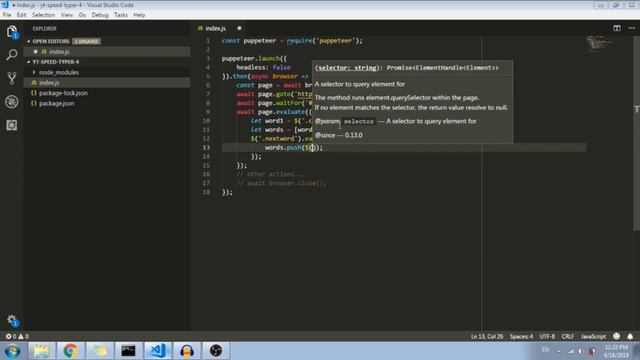Open the Debug menu
This screenshot has width=640, height=360.
click(100, 15)
